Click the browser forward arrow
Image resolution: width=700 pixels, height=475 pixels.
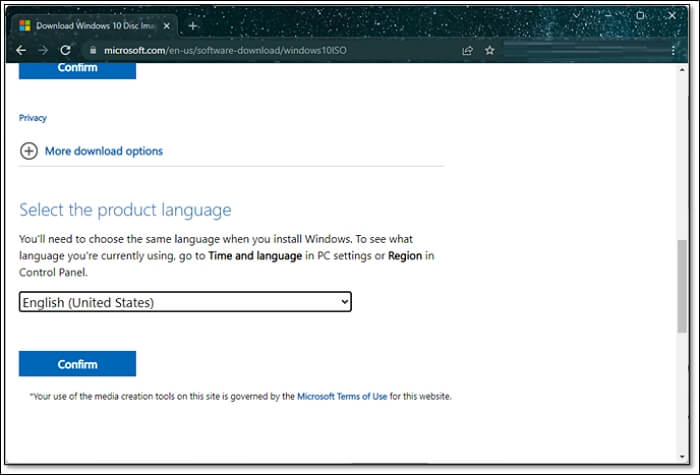coord(43,50)
